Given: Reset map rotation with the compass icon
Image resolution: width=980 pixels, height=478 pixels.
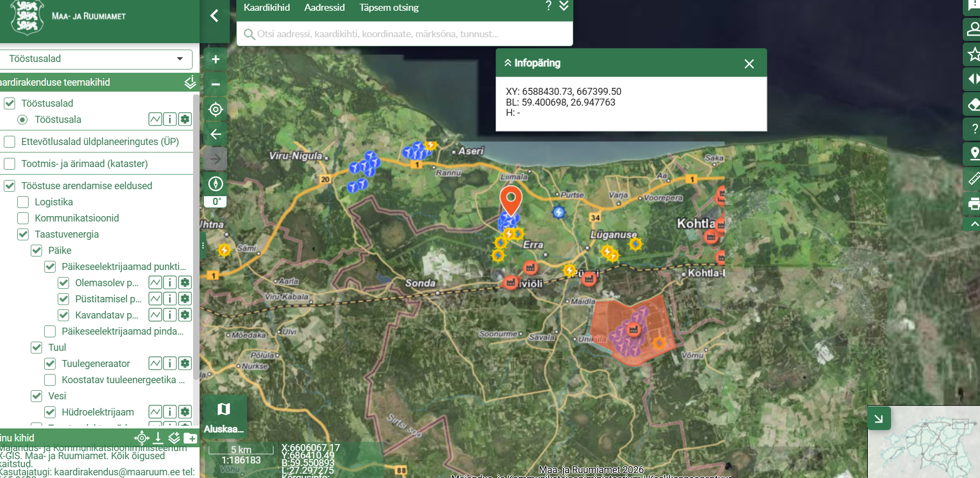Looking at the screenshot, I should pos(215,184).
